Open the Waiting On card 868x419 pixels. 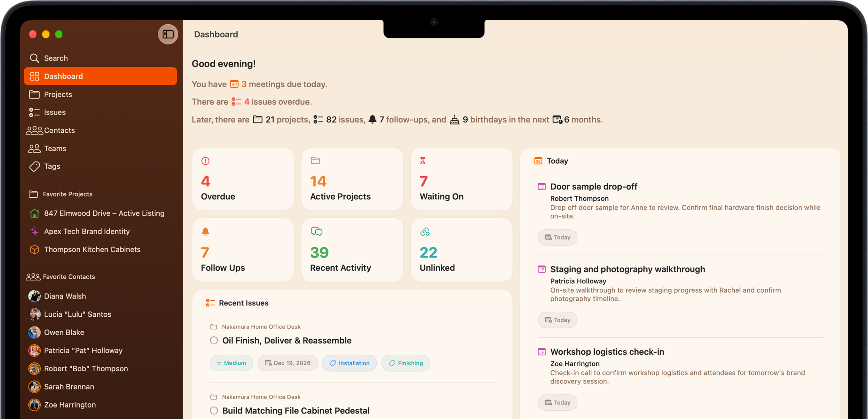pyautogui.click(x=462, y=179)
